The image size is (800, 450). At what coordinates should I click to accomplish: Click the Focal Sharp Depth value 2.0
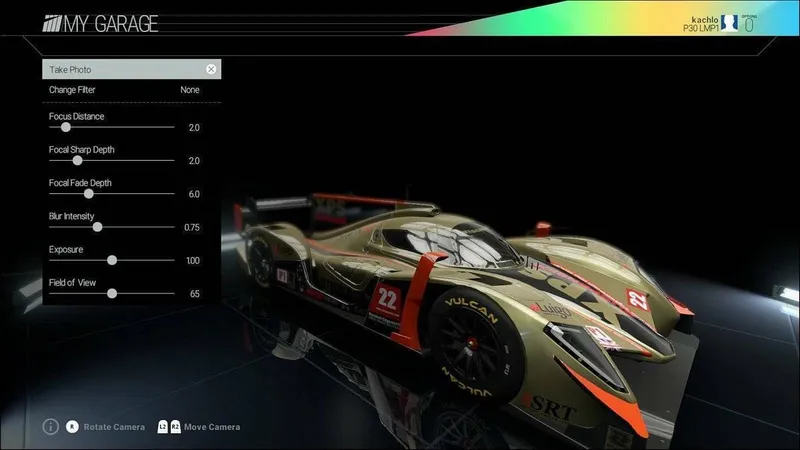tap(194, 161)
